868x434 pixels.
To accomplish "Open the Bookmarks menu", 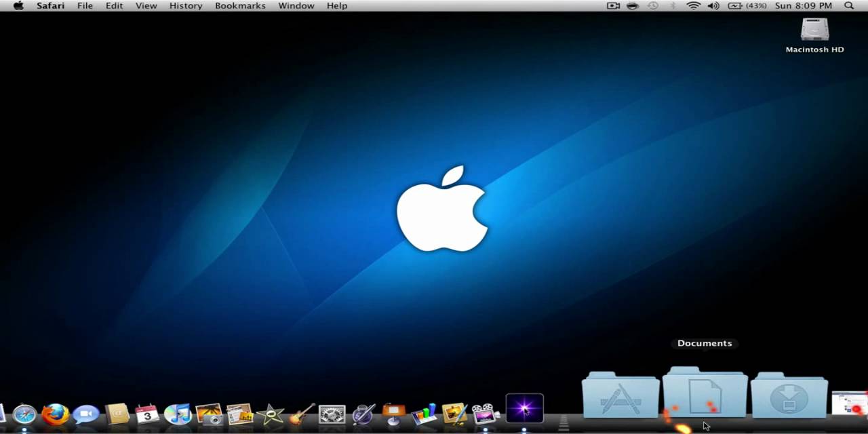I will (x=240, y=5).
